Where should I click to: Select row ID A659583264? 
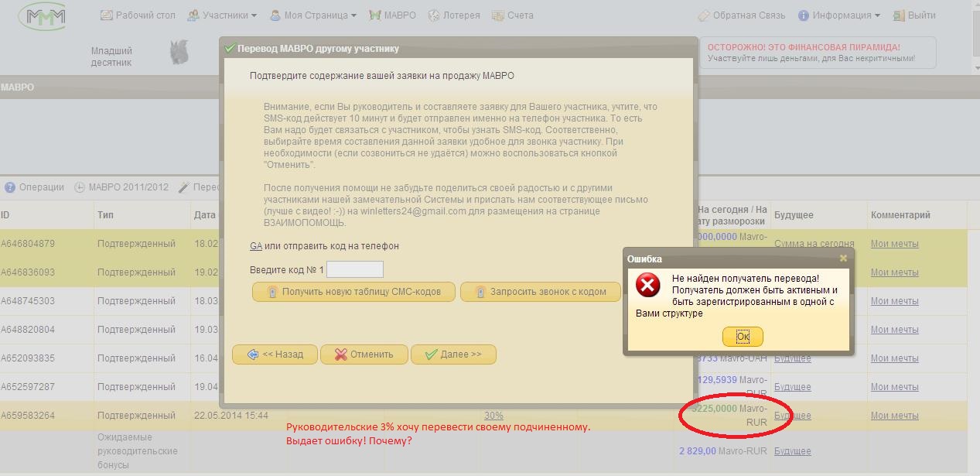[28, 416]
